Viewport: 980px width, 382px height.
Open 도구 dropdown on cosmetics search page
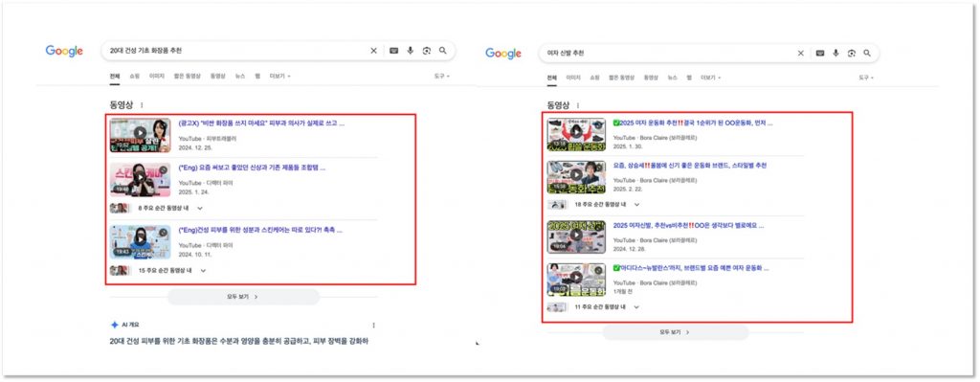pyautogui.click(x=442, y=77)
